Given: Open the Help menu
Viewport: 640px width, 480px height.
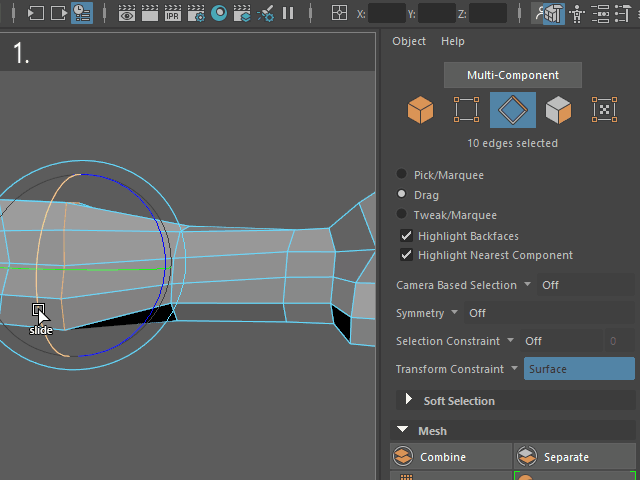Looking at the screenshot, I should (453, 41).
